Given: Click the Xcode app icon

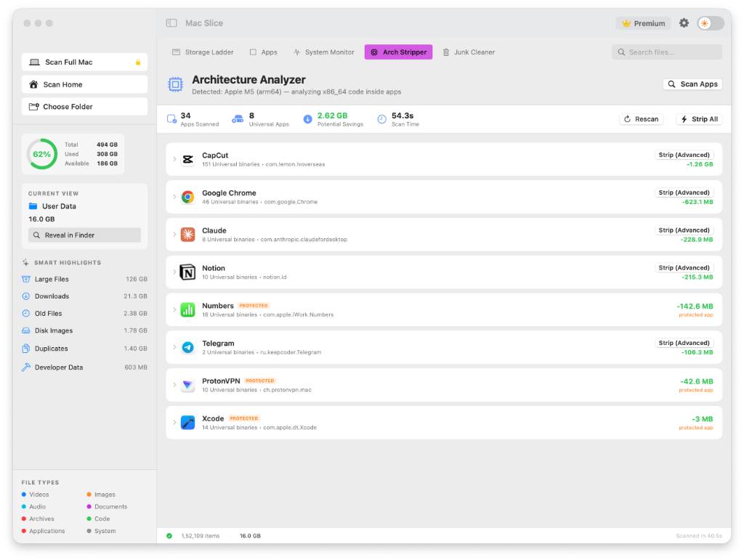Looking at the screenshot, I should [x=188, y=422].
